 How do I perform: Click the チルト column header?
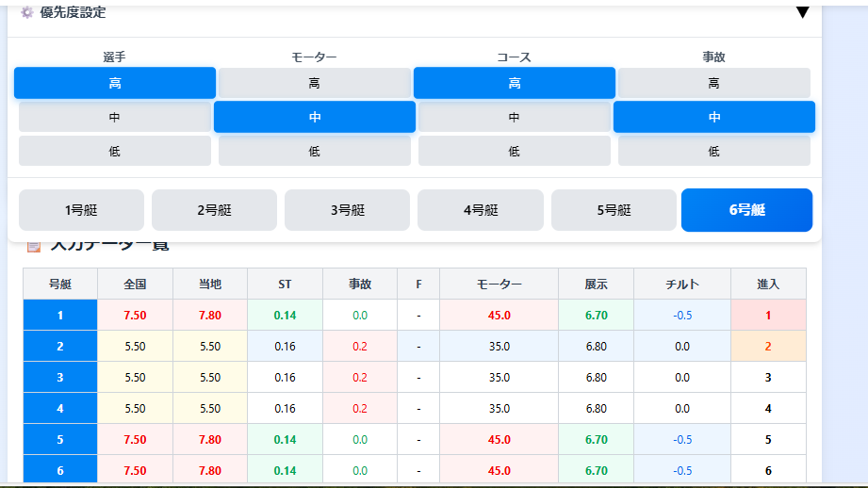click(x=682, y=284)
